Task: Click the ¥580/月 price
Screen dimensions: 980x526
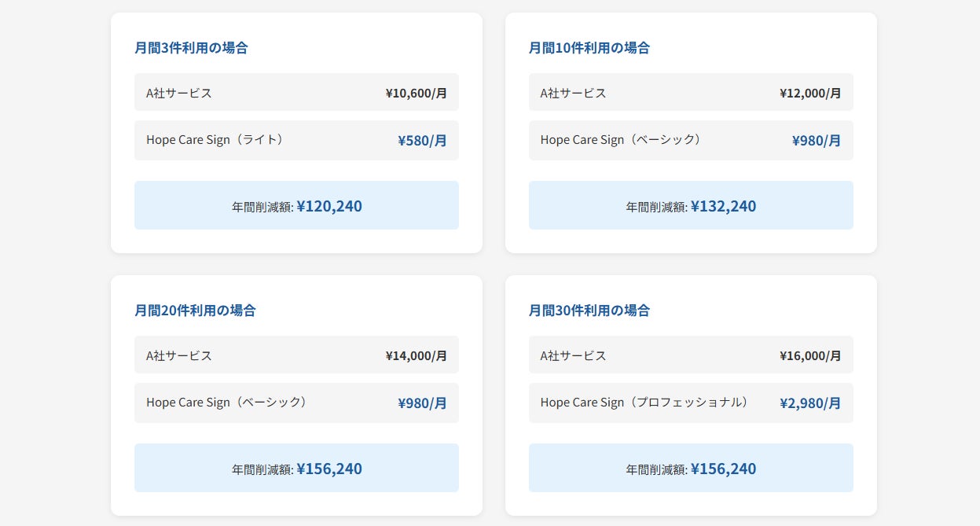Action: click(422, 141)
